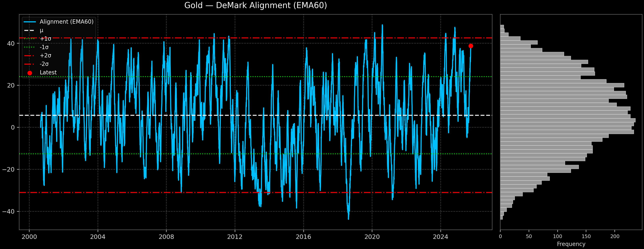
Task: Click the Alignment (EMA60) legend line swatch
Action: point(30,22)
